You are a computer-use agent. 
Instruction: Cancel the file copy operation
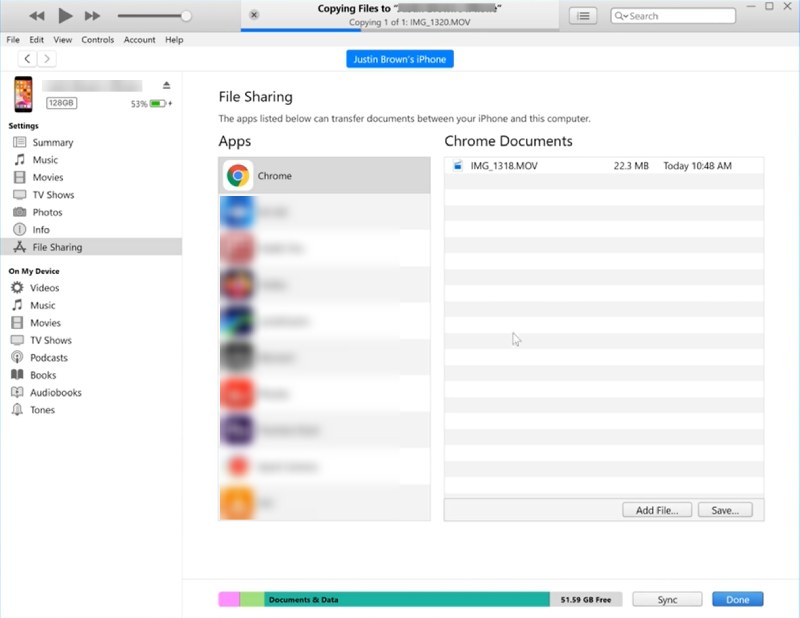[x=254, y=15]
